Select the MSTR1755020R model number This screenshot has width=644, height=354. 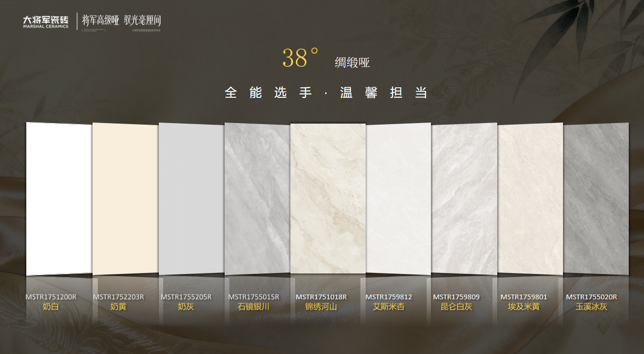591,297
